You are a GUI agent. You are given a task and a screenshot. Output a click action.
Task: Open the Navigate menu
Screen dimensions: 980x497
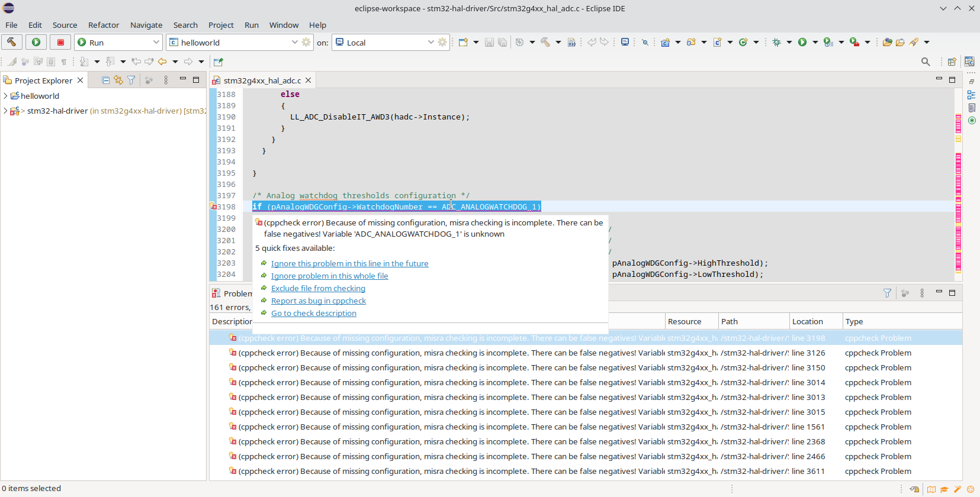(x=146, y=25)
